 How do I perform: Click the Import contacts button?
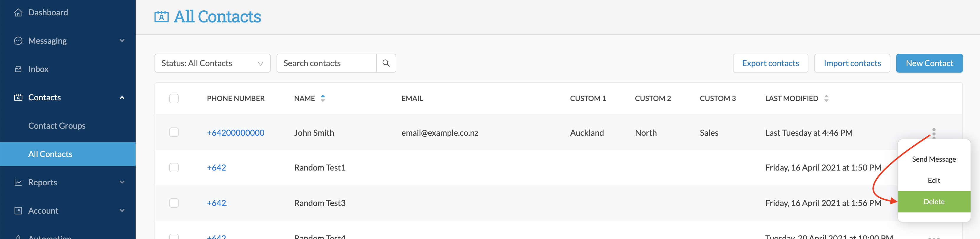[x=852, y=63]
